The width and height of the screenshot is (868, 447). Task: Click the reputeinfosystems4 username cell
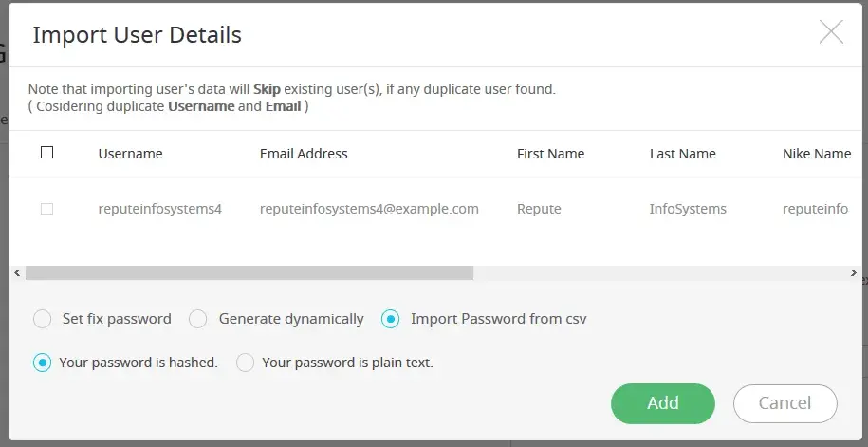click(x=160, y=209)
